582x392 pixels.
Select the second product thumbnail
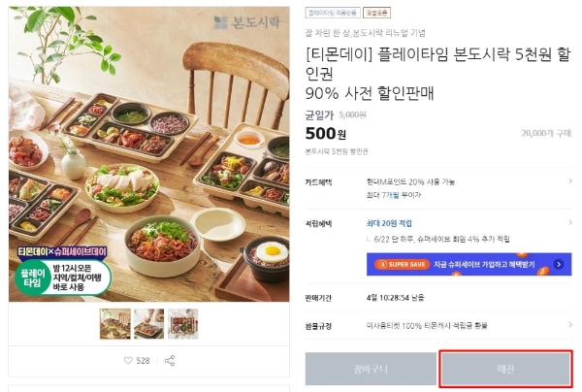(149, 324)
